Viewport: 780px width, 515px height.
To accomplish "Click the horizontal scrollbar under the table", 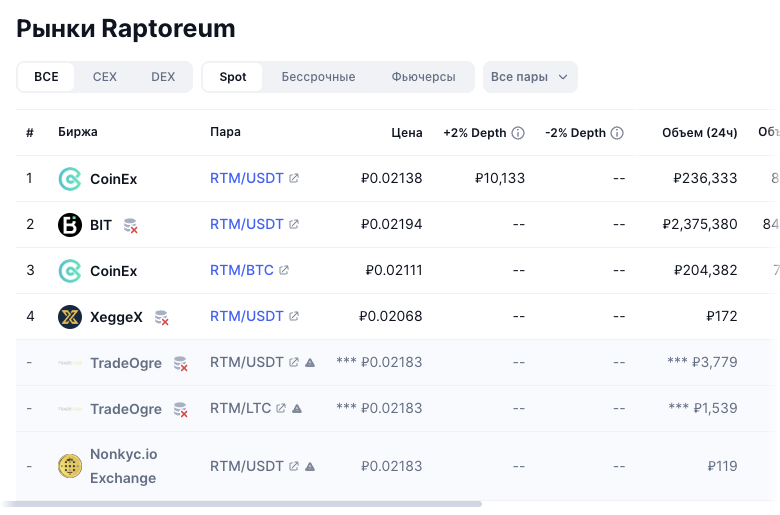I will (x=242, y=504).
